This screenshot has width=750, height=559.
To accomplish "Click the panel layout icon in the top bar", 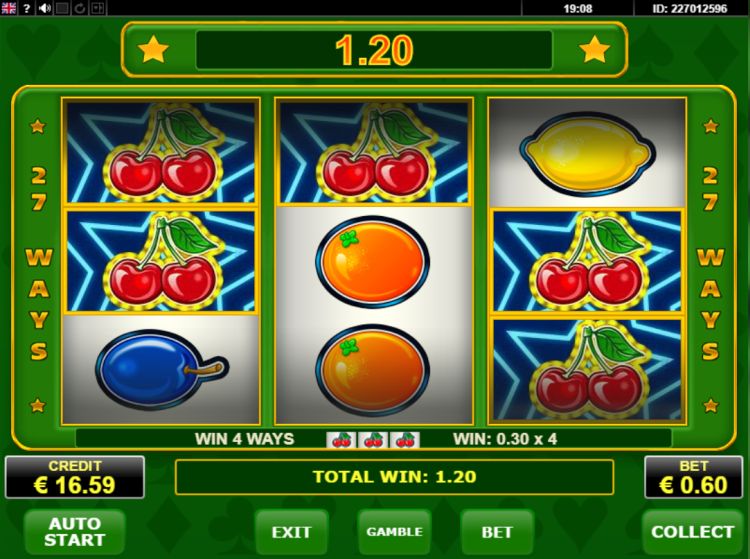I will pos(97,8).
